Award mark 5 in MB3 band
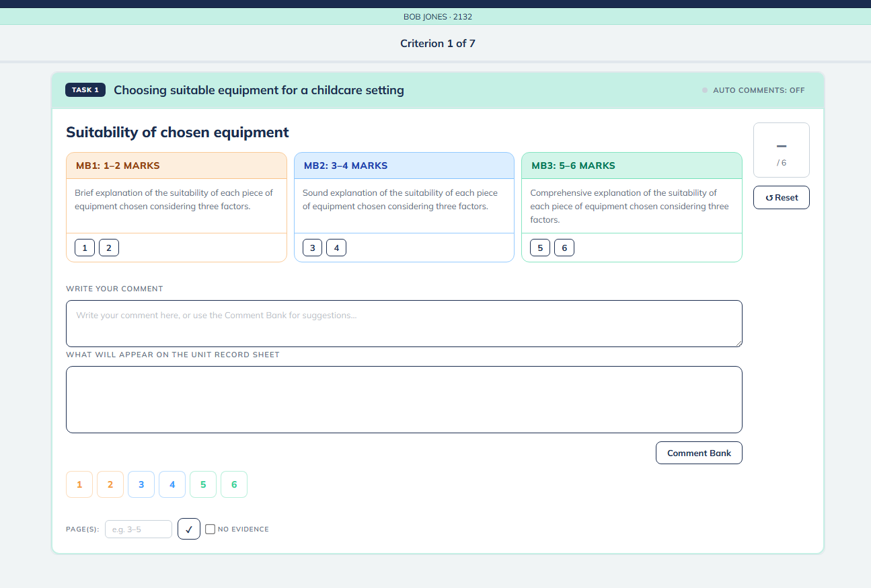 tap(540, 248)
